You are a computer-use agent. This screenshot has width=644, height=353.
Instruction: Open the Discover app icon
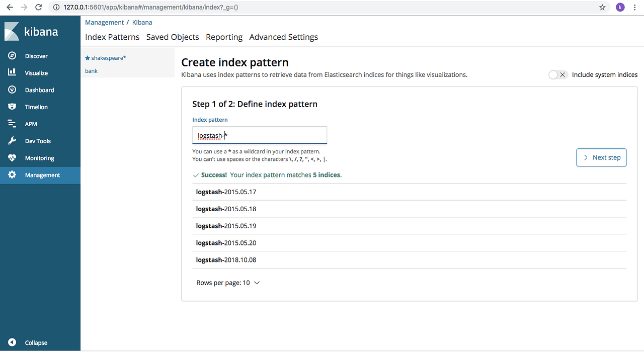tap(13, 56)
